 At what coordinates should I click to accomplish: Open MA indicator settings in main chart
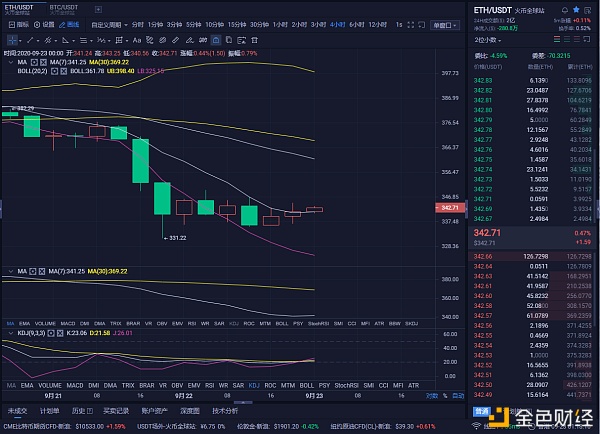point(34,62)
